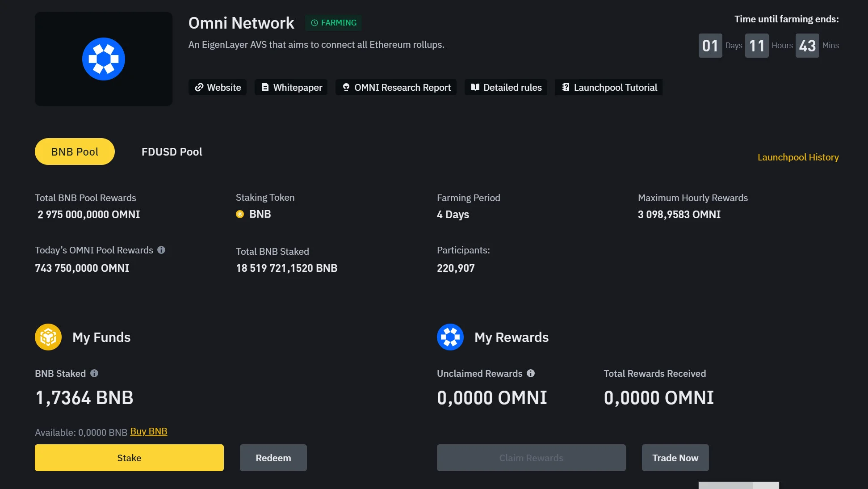Switch to the FDUSD Pool tab
Viewport: 868px width, 489px height.
coord(172,152)
